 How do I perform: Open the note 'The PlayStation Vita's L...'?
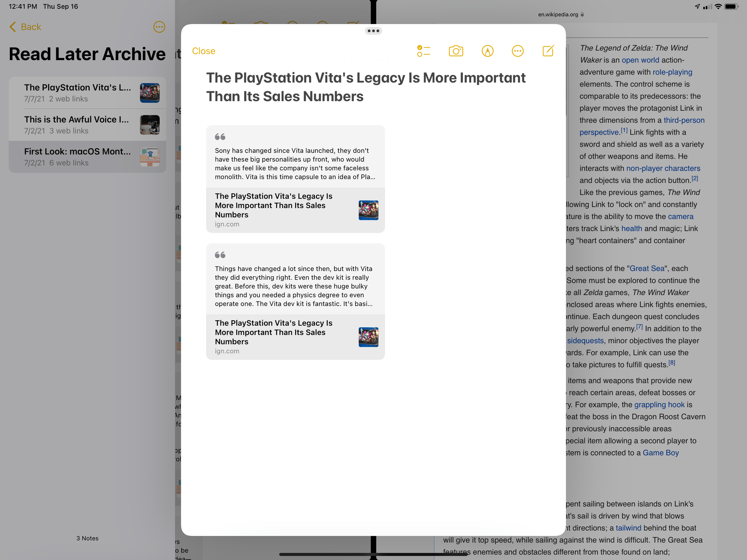(x=88, y=93)
